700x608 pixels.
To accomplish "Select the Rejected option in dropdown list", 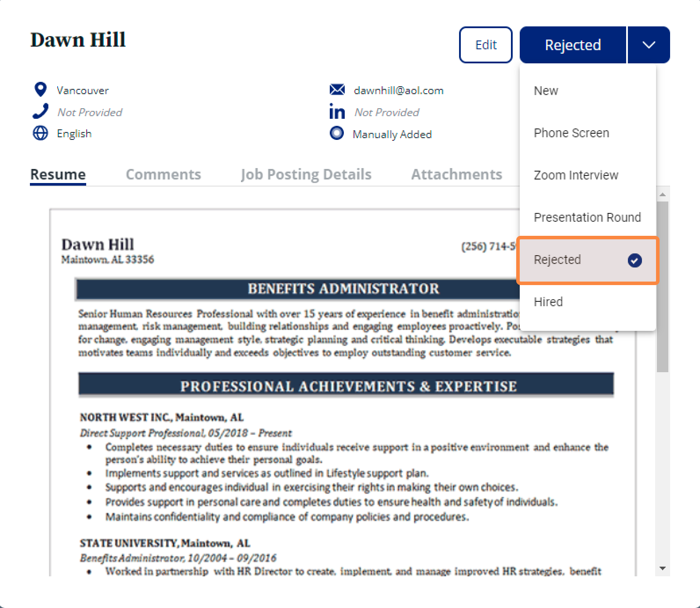I will (588, 260).
